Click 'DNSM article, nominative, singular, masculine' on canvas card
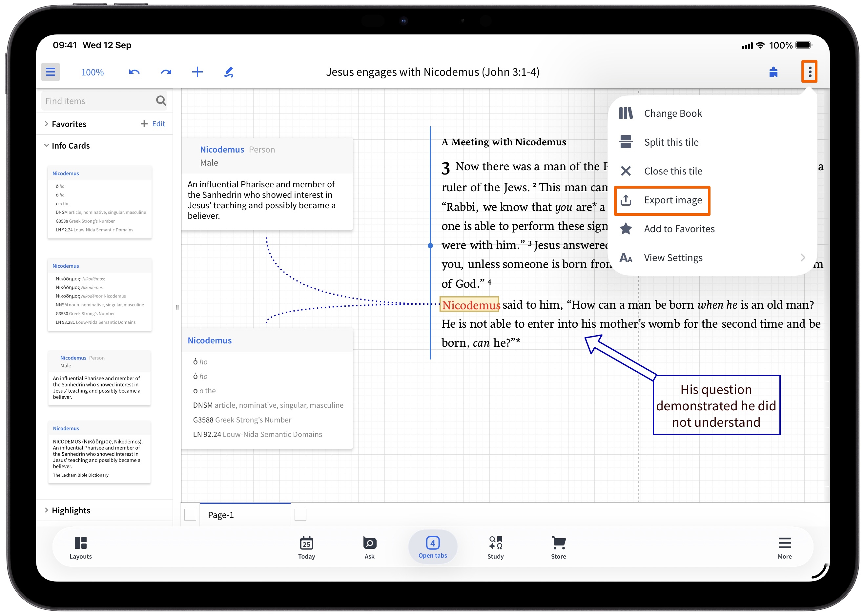Screen dimensions: 866x616 (268, 405)
